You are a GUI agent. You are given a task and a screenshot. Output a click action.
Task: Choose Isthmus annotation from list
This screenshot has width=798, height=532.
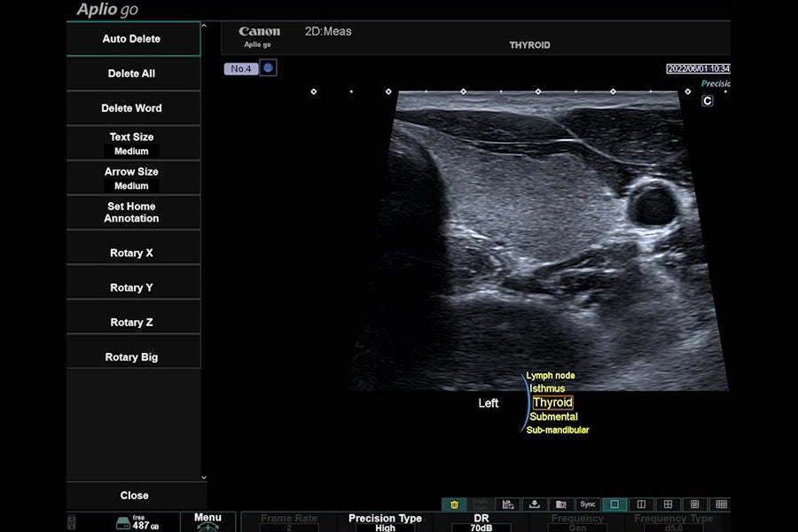(547, 388)
